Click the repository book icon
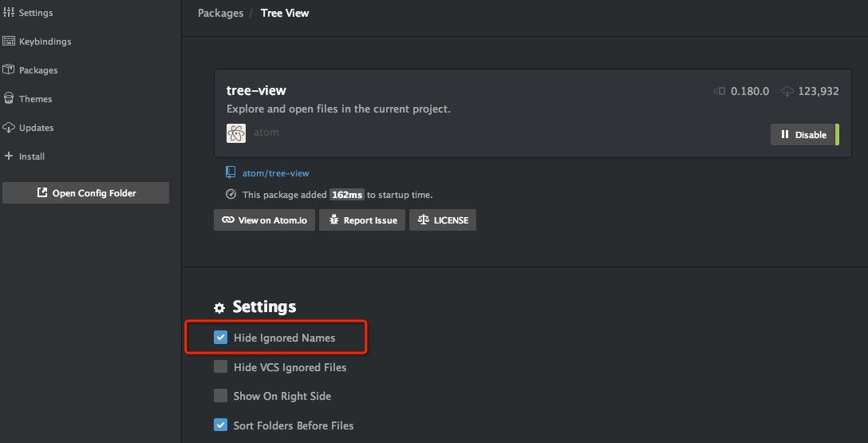 231,172
